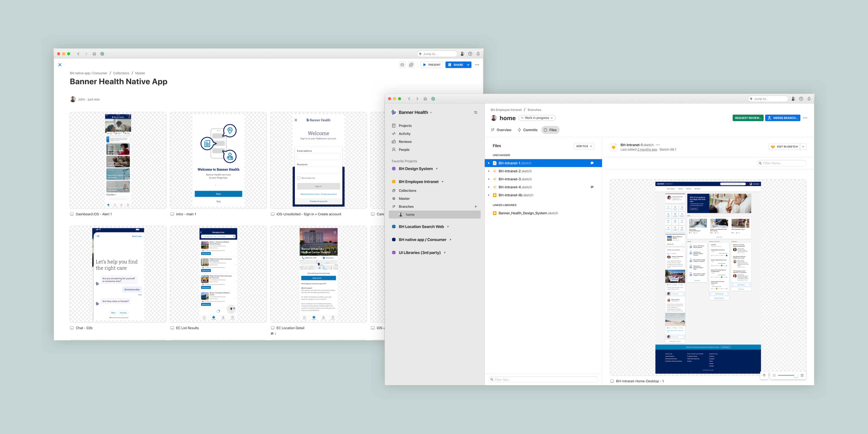The height and width of the screenshot is (434, 868).
Task: Open Work in progress status dropdown
Action: [537, 118]
